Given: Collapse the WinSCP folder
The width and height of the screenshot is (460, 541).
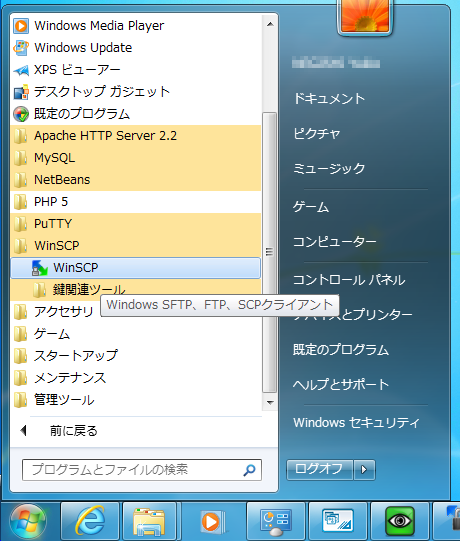Looking at the screenshot, I should pyautogui.click(x=136, y=246).
